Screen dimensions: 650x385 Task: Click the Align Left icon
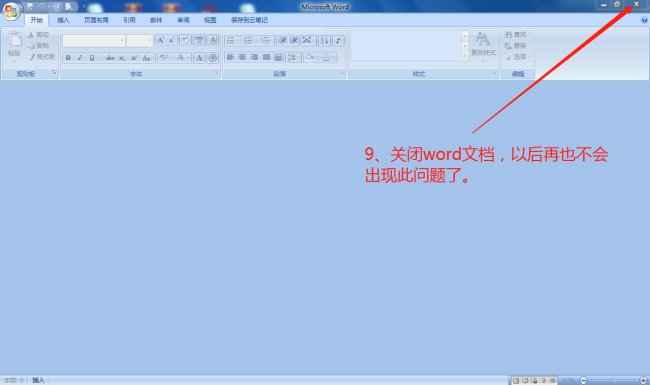(230, 57)
